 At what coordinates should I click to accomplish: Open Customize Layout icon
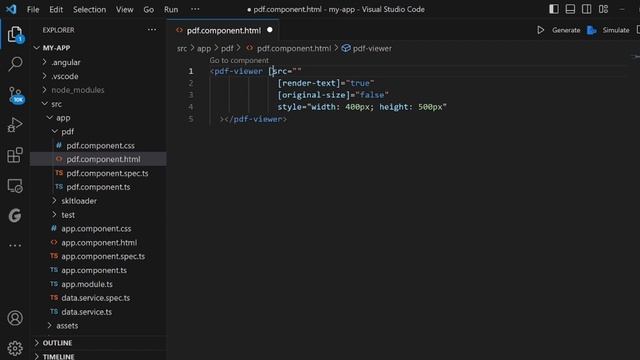(603, 9)
